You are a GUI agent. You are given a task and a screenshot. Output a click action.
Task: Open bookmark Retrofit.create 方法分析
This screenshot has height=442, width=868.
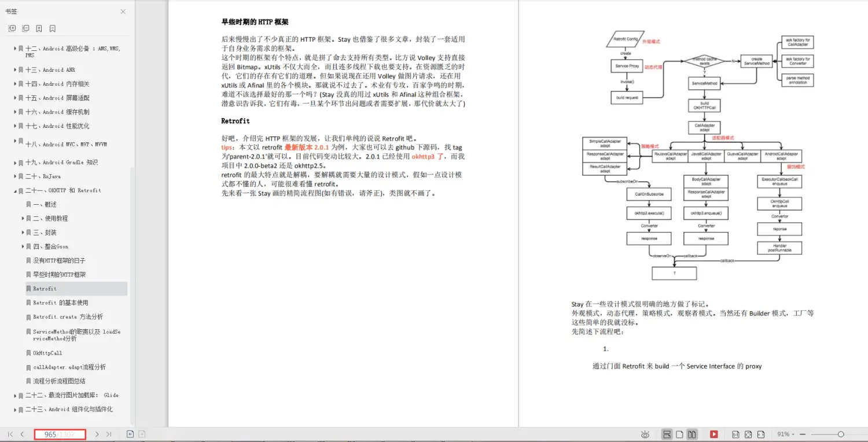pos(68,317)
